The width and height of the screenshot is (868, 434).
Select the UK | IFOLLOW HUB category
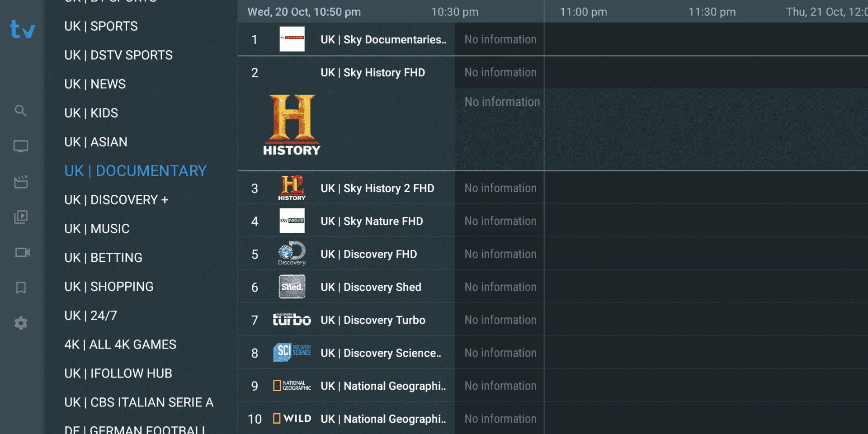pos(118,373)
